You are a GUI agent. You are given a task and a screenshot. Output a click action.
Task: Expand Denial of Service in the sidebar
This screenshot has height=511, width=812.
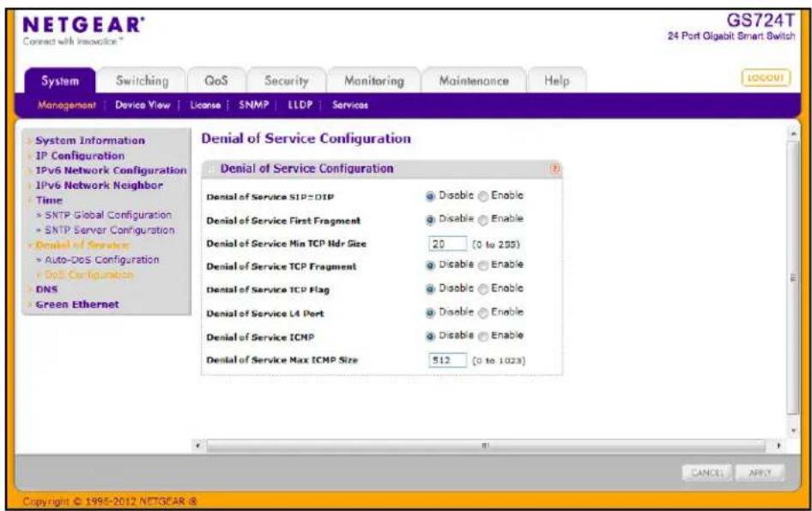tap(82, 245)
